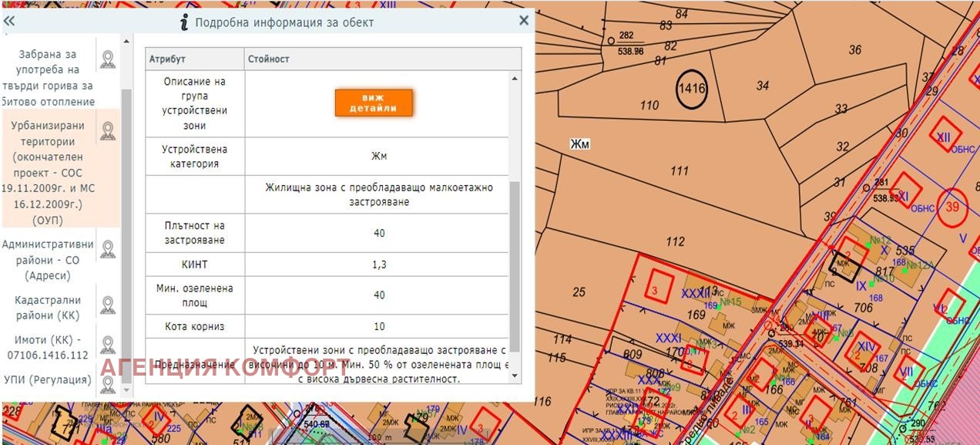This screenshot has height=445, width=980.
Task: Click the pin icon next to Административни райони - СО
Action: [x=108, y=249]
